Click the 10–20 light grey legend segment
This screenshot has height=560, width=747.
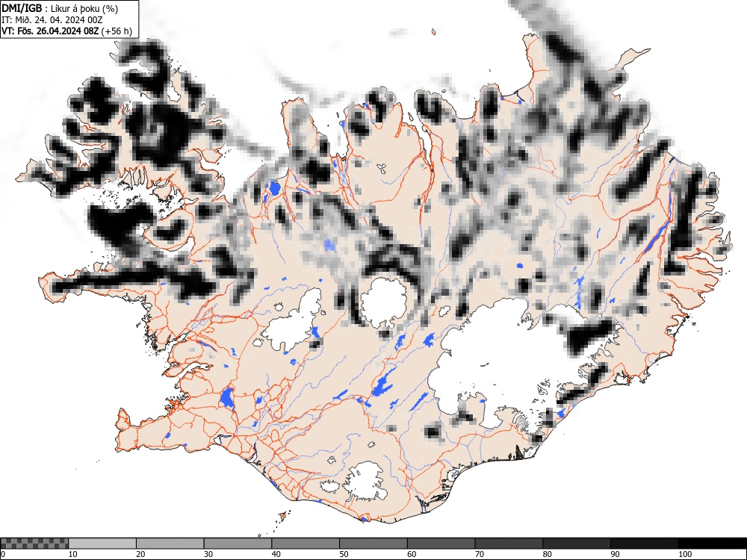click(x=102, y=544)
